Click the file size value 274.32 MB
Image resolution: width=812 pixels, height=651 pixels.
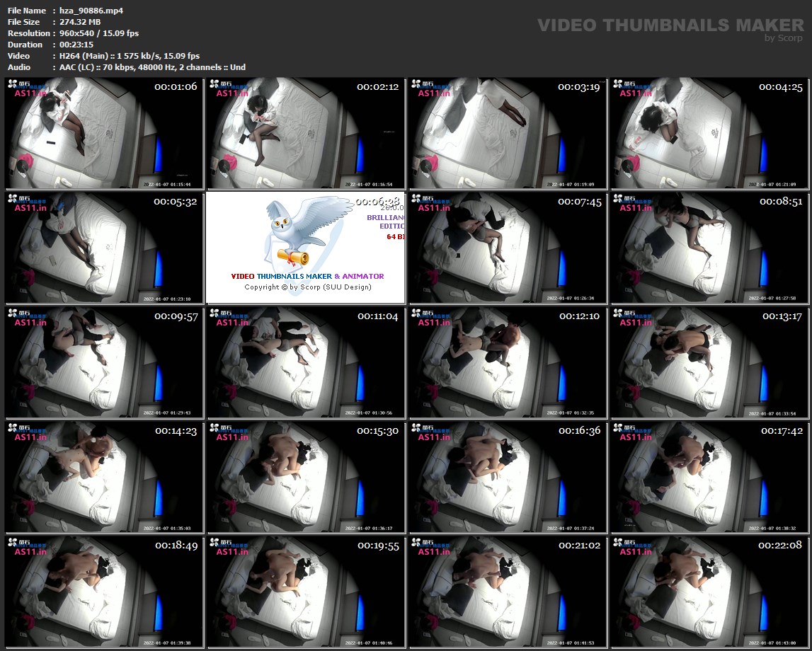coord(80,22)
